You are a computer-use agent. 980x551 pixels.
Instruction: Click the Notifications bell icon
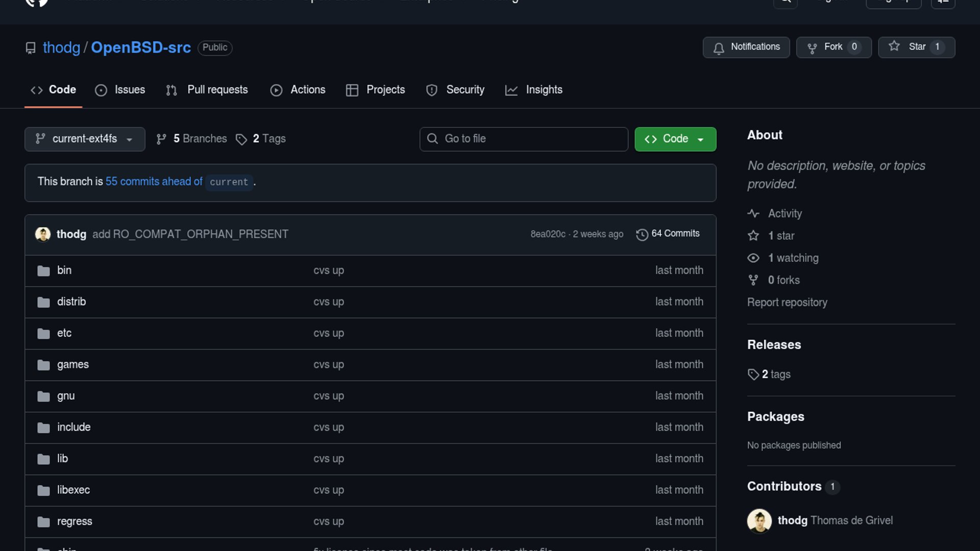[719, 48]
